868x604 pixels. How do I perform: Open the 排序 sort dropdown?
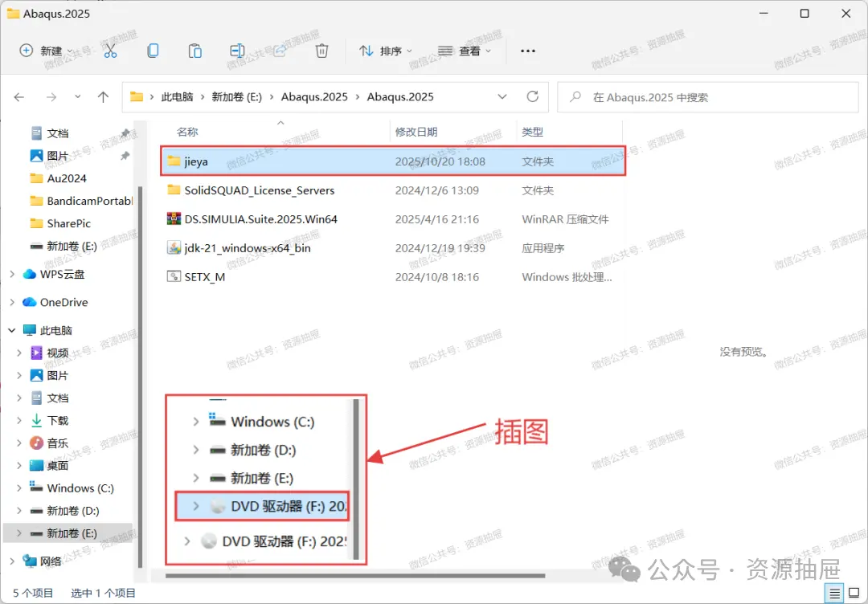tap(385, 51)
